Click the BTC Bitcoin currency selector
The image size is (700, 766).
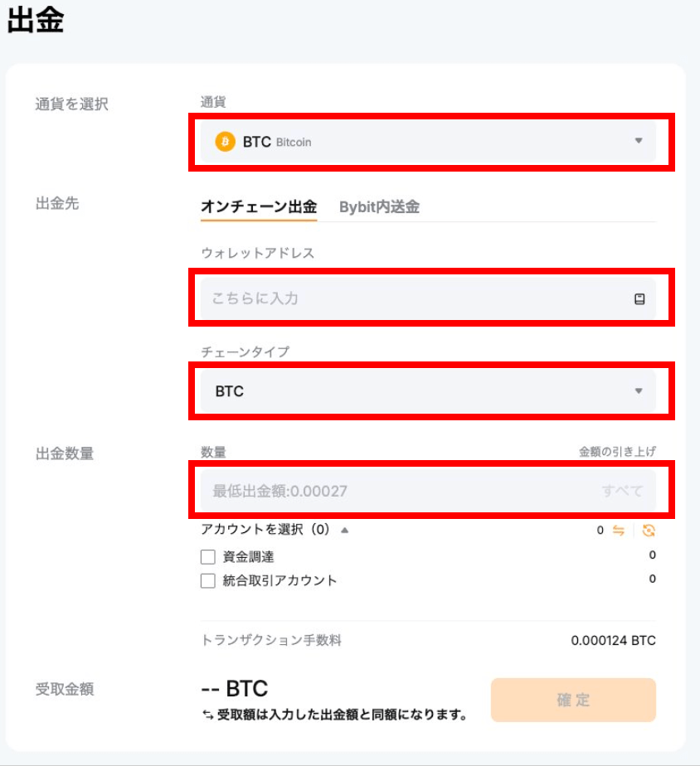pos(415,142)
